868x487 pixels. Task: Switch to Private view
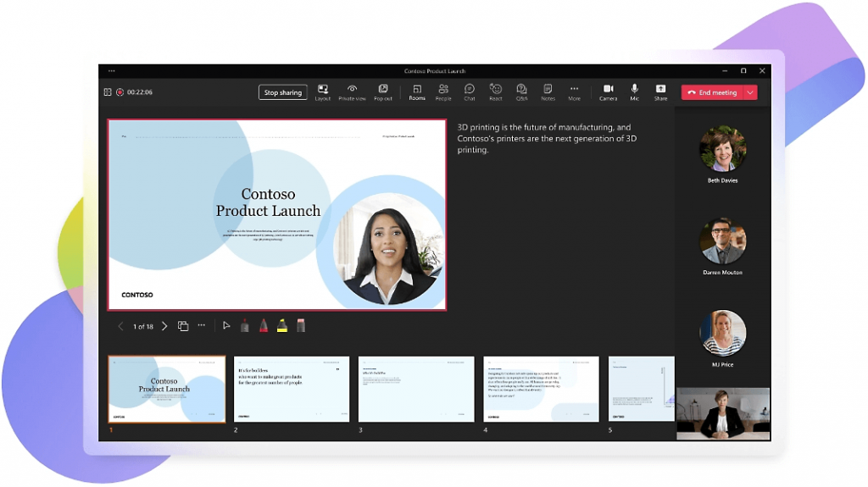[352, 91]
